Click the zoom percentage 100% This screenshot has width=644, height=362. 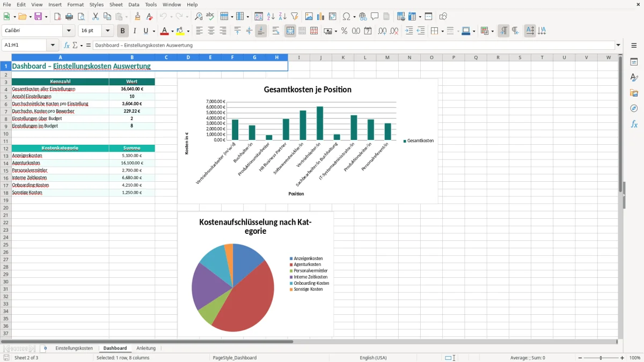(635, 358)
